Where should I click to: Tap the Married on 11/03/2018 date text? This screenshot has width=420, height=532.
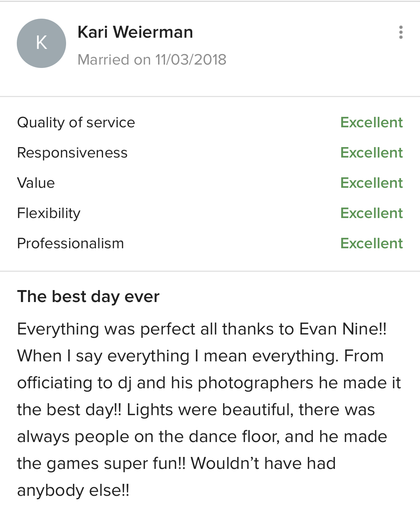[x=152, y=60]
